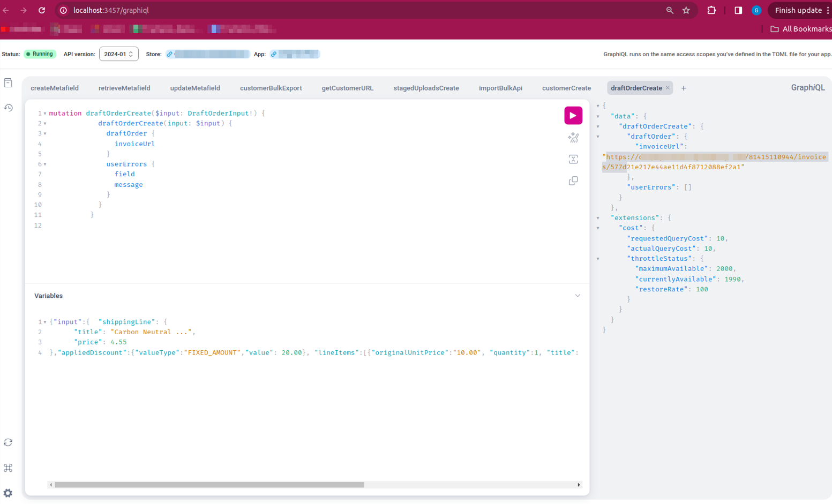
Task: Open the API version 2024-01 dropdown
Action: click(118, 54)
